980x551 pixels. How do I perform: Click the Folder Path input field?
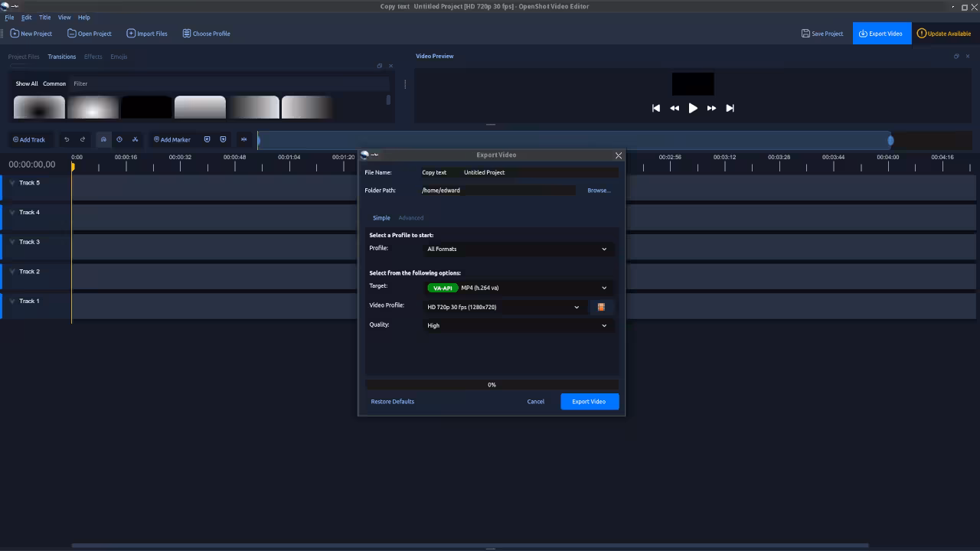click(x=498, y=190)
